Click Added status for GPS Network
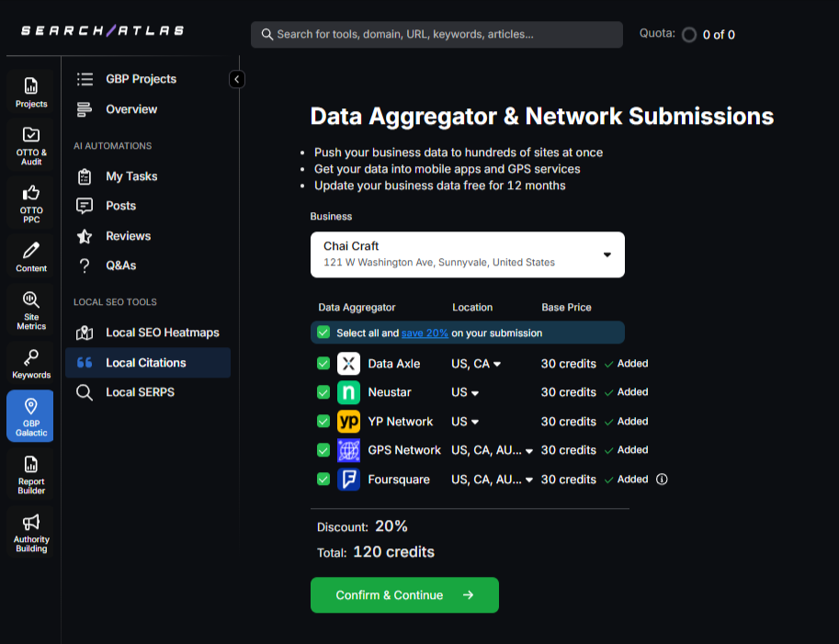The height and width of the screenshot is (644, 839). pyautogui.click(x=627, y=450)
